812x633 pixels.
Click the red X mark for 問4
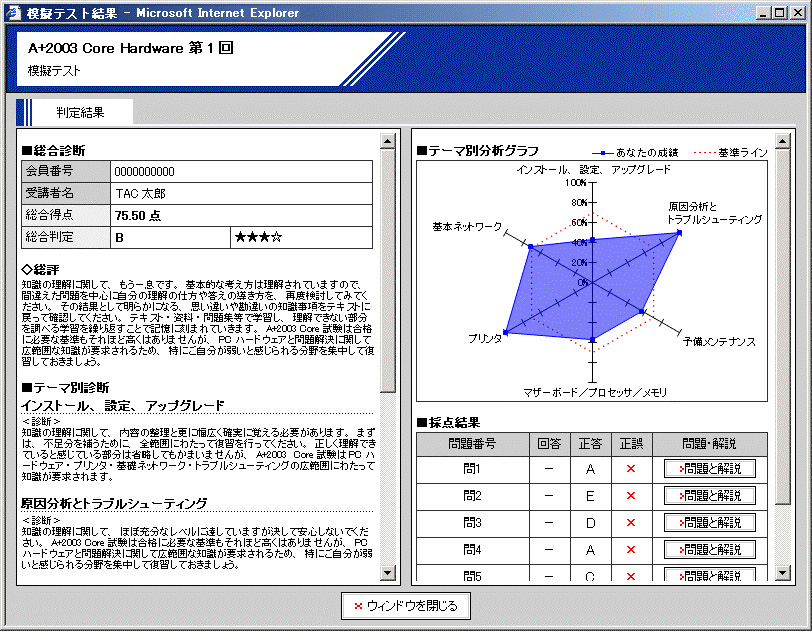coord(630,550)
